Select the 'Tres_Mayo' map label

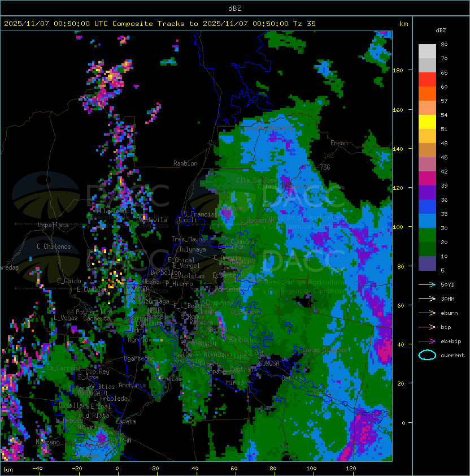coord(186,239)
